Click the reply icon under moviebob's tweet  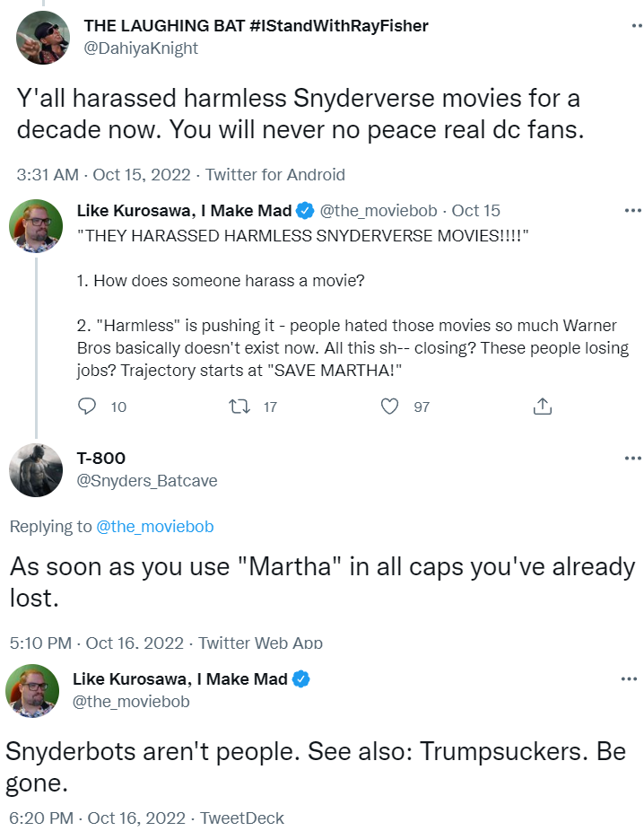(x=88, y=407)
